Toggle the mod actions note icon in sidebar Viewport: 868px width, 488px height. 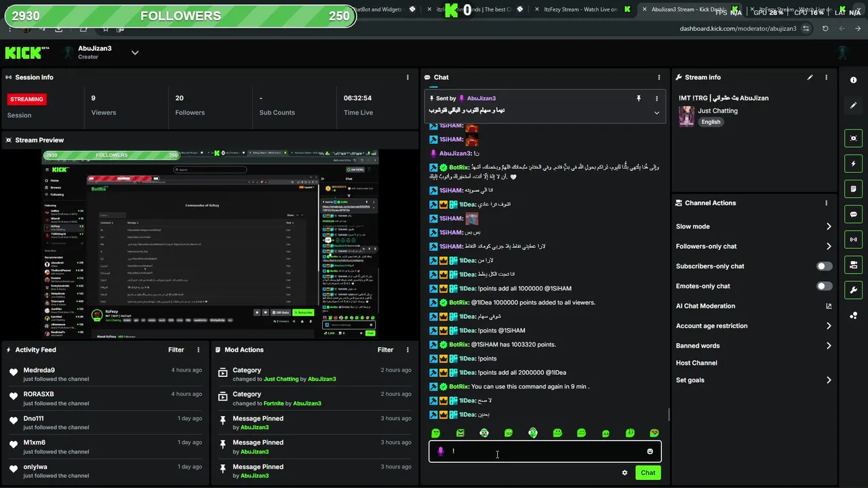pos(853,188)
